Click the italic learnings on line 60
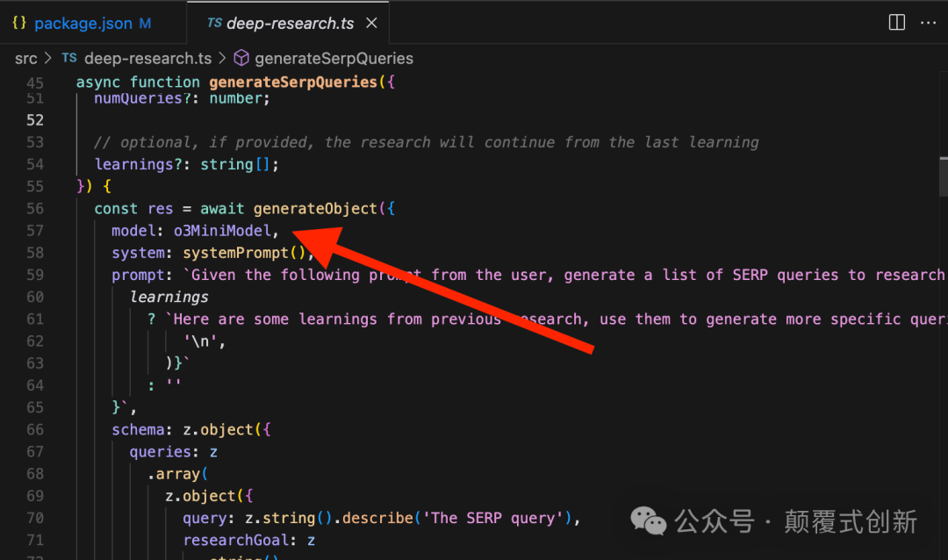This screenshot has width=948, height=560. [x=169, y=297]
